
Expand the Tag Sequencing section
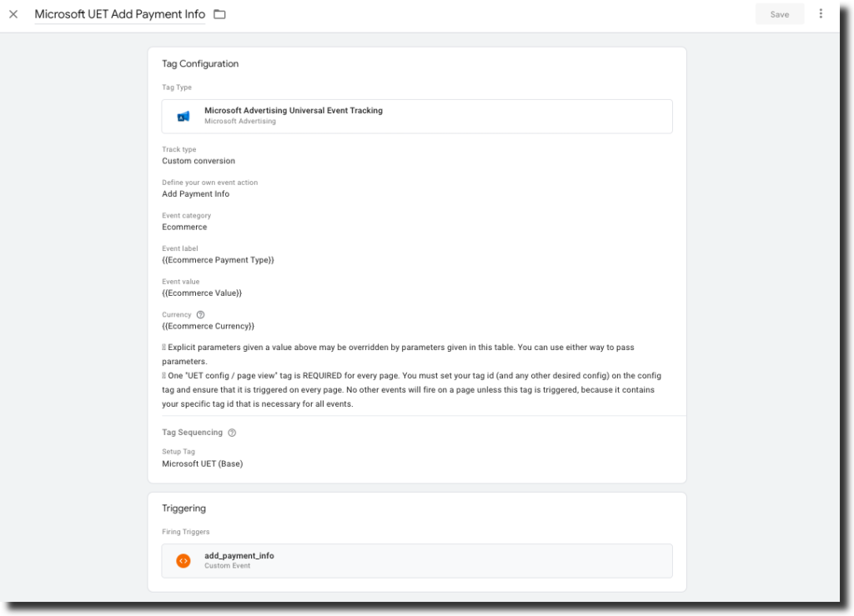(192, 433)
